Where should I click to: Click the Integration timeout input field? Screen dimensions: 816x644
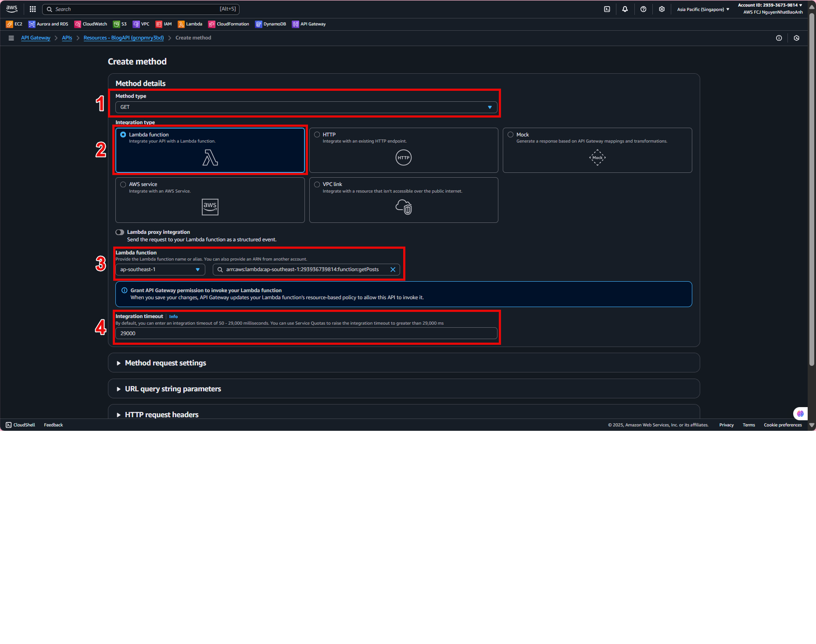[306, 333]
